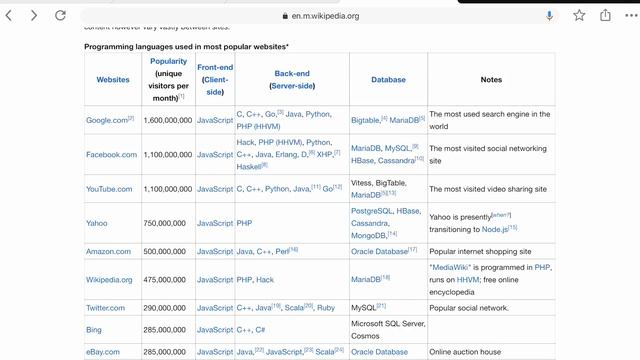The width and height of the screenshot is (640, 360).
Task: Open the Google.com link
Action: [107, 120]
